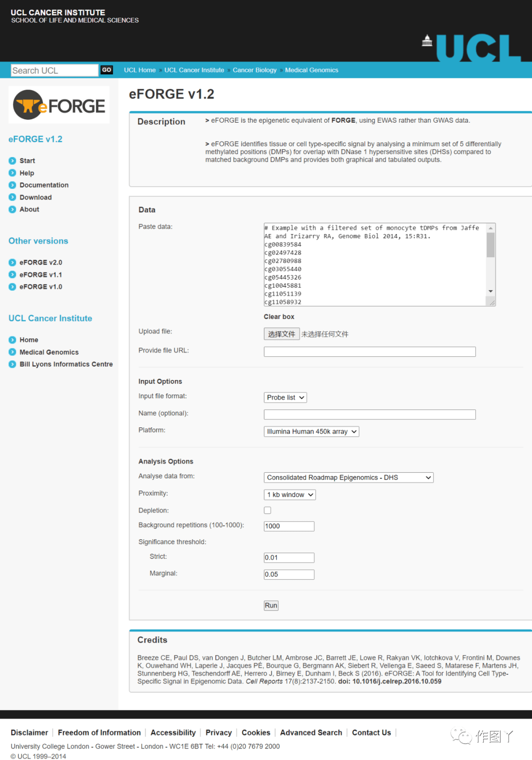Click the arrow icon beside eFORGE v2.0
532x760 pixels.
click(12, 262)
